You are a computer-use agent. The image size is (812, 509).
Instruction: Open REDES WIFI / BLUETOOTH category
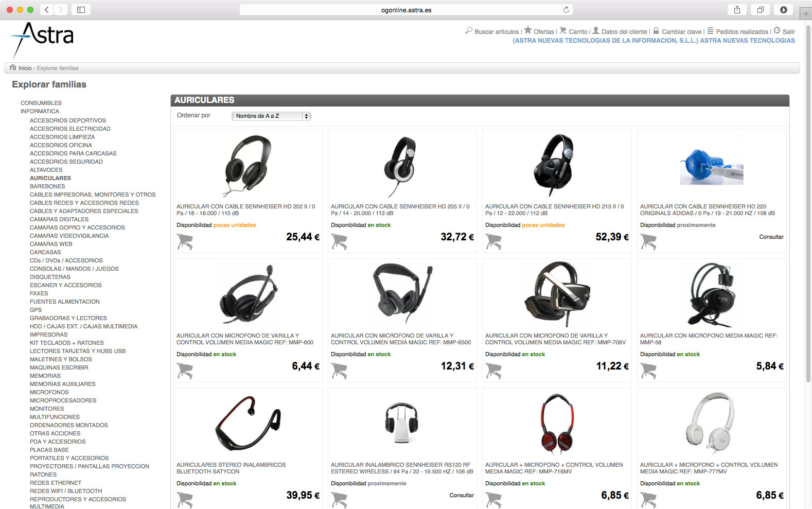coord(66,491)
